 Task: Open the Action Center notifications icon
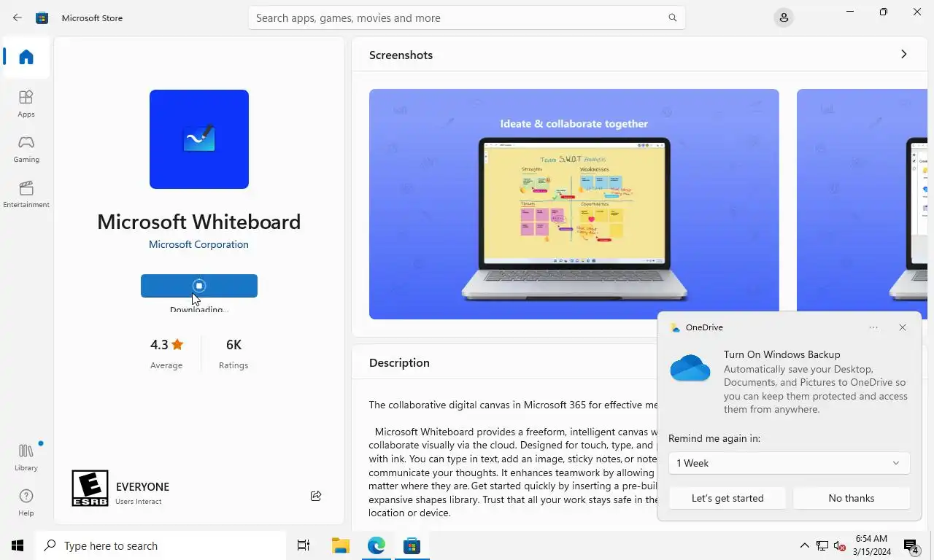pos(911,545)
